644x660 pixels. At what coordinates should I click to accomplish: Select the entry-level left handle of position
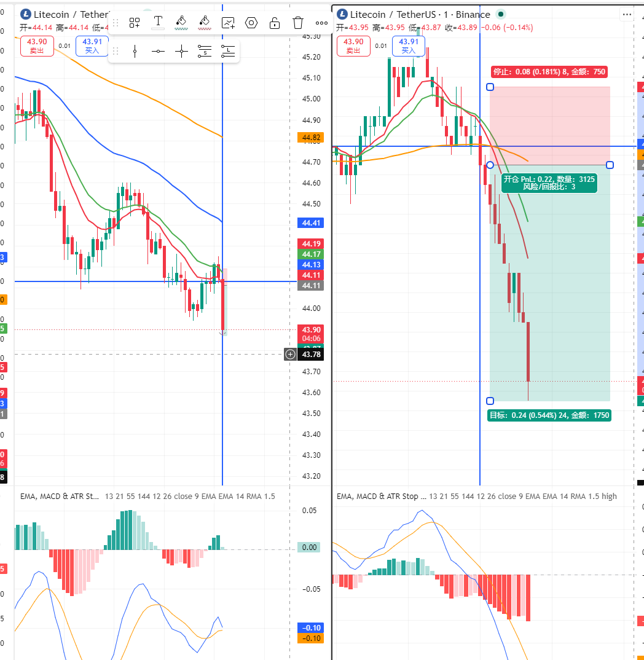click(490, 165)
